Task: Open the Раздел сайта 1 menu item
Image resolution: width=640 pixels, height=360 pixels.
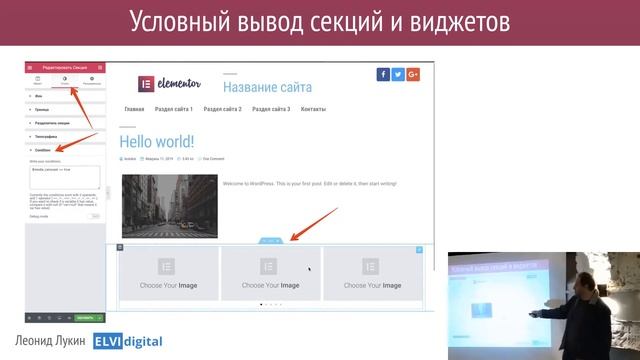Action: pyautogui.click(x=173, y=109)
